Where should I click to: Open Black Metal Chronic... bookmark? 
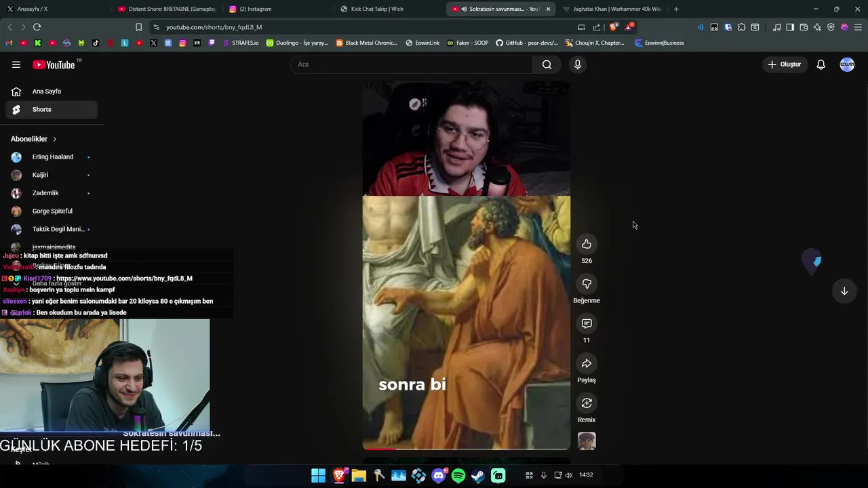[x=367, y=43]
